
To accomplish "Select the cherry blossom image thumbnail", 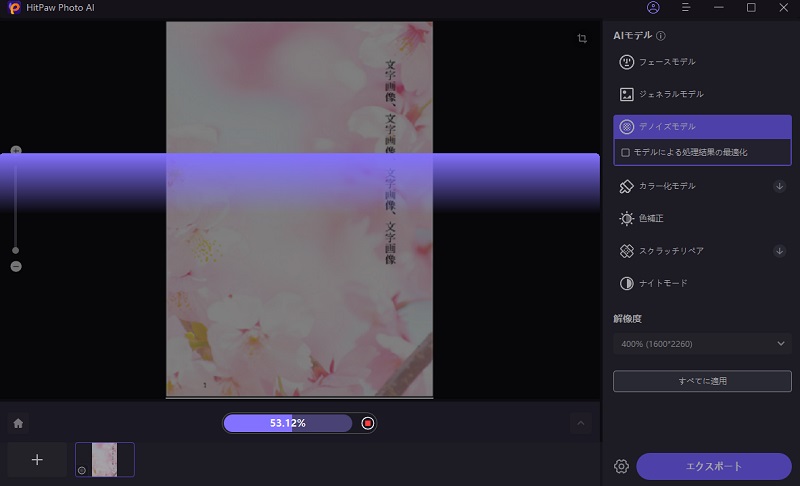I will pyautogui.click(x=105, y=459).
